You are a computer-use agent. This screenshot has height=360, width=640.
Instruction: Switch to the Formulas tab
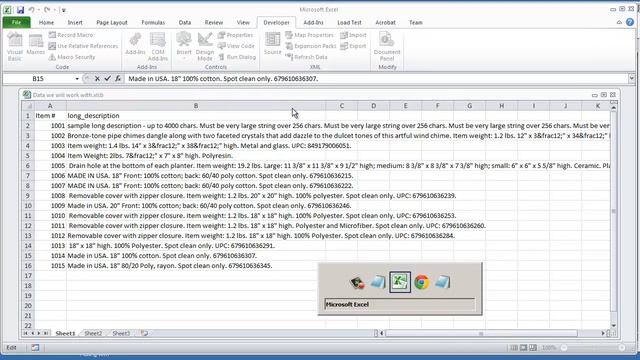[153, 22]
